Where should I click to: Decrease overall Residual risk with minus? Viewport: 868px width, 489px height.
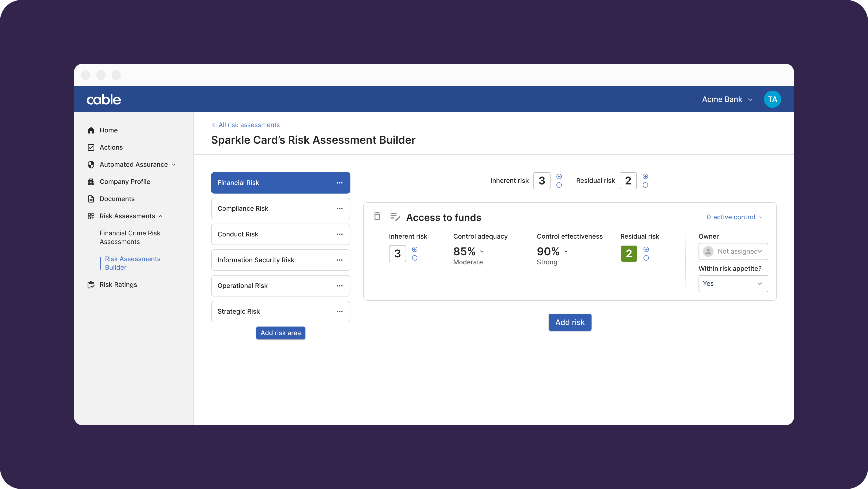pos(645,185)
